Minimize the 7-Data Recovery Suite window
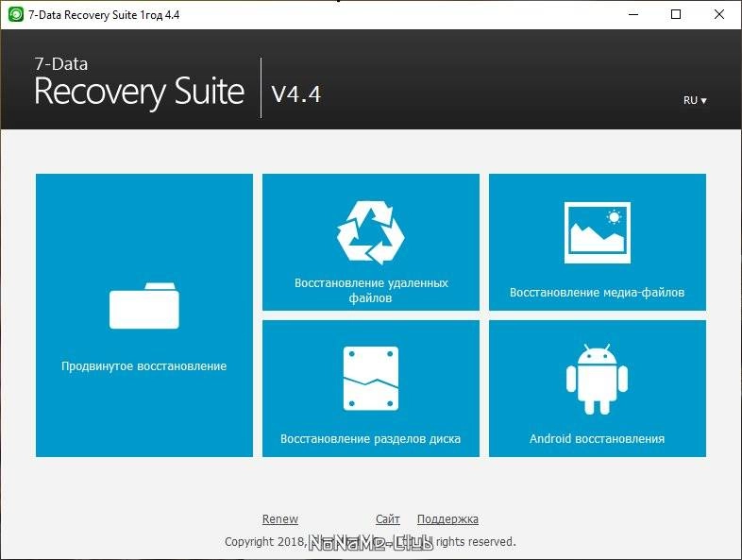Viewport: 742px width, 560px height. click(633, 15)
